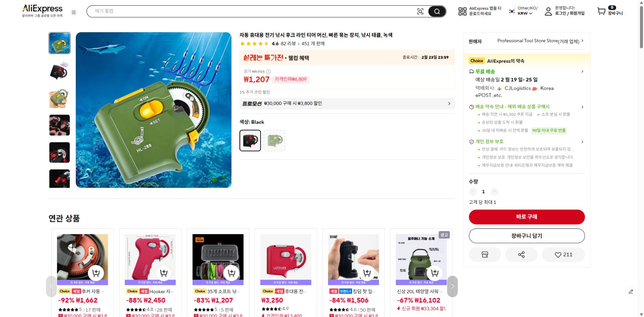Open the shopping cart

click(x=601, y=11)
